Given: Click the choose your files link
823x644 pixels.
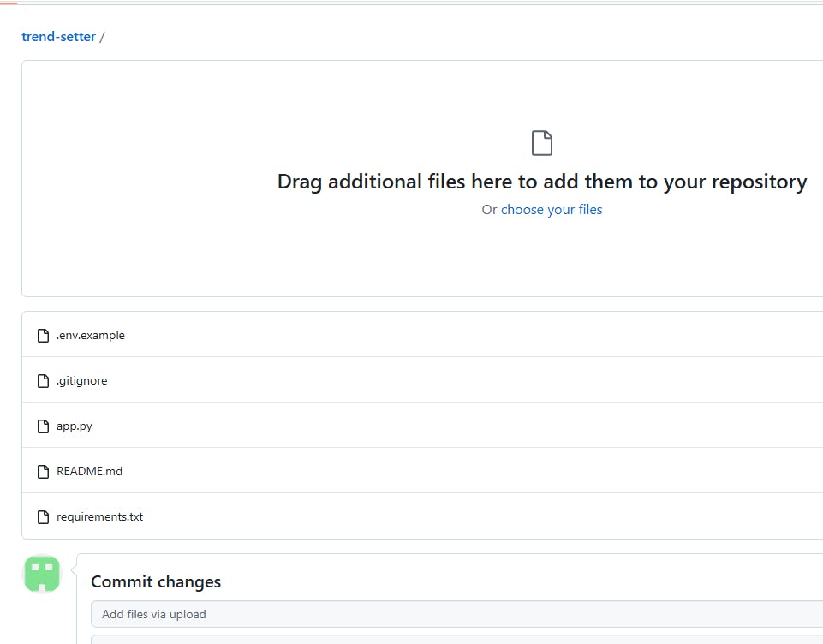Looking at the screenshot, I should pyautogui.click(x=552, y=210).
